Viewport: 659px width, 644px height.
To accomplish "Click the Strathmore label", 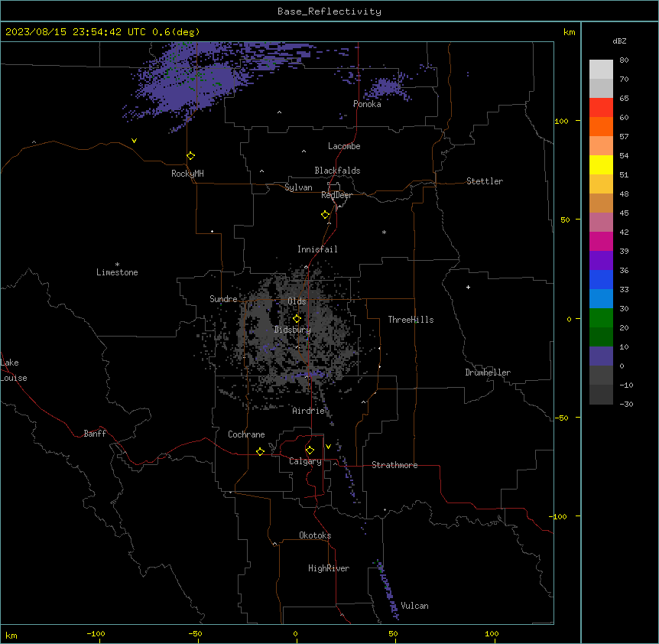I will click(x=394, y=465).
